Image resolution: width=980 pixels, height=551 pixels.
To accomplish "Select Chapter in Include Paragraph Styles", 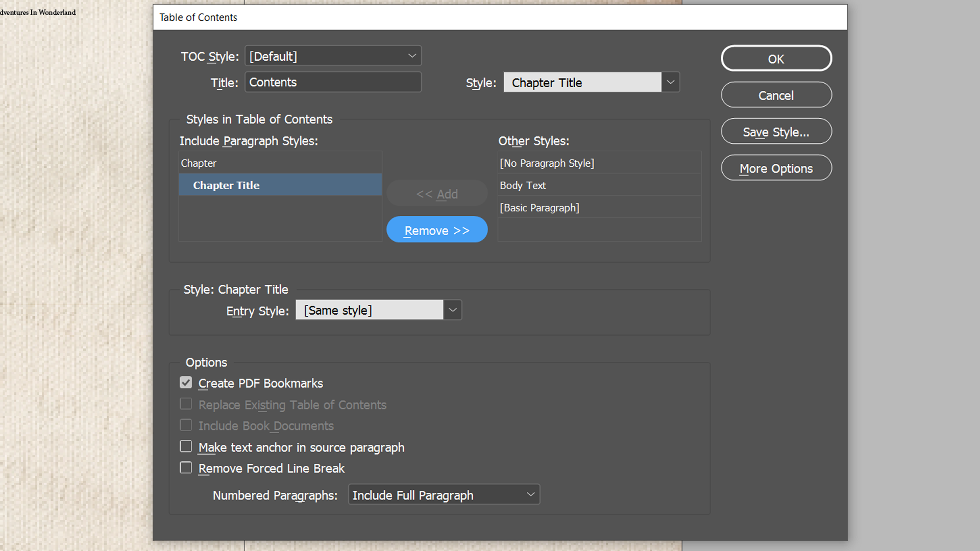I will (x=280, y=163).
